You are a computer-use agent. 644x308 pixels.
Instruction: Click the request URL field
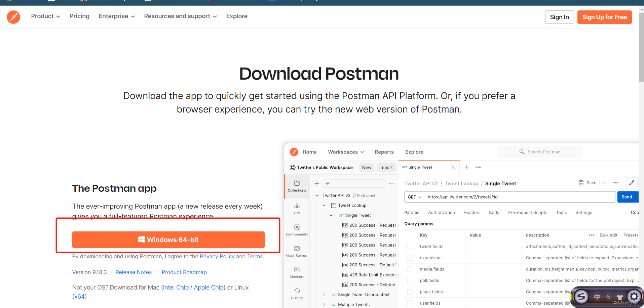pos(521,197)
